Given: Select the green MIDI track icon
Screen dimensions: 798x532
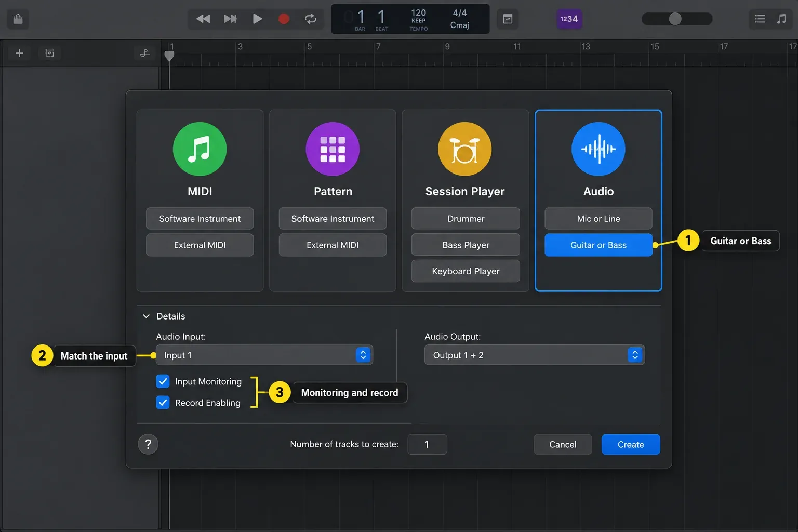Looking at the screenshot, I should coord(200,149).
